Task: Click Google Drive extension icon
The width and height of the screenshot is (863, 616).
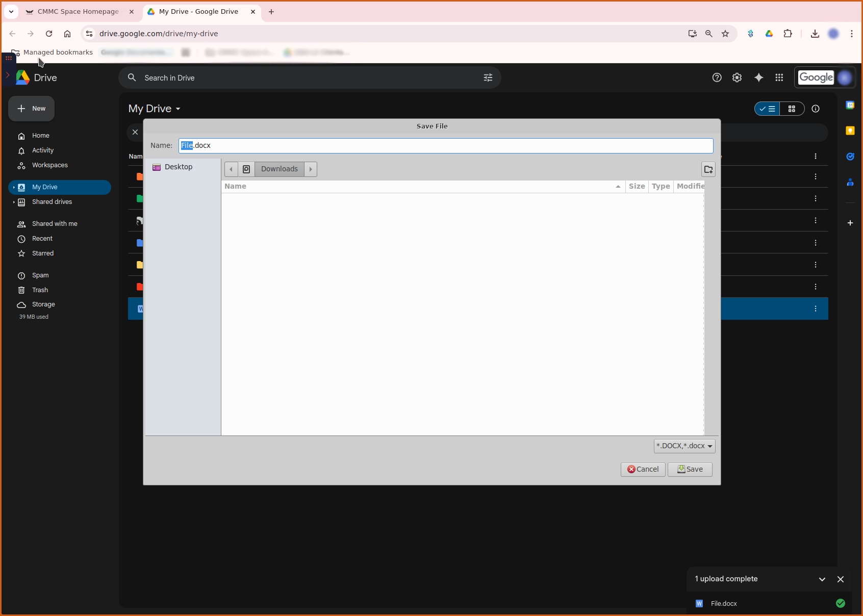Action: coord(769,34)
